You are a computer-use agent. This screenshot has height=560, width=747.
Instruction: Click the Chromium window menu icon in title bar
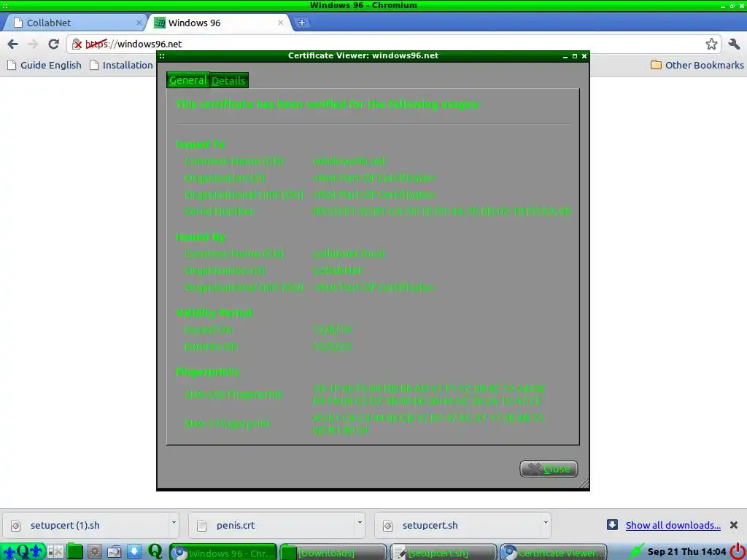5,6
